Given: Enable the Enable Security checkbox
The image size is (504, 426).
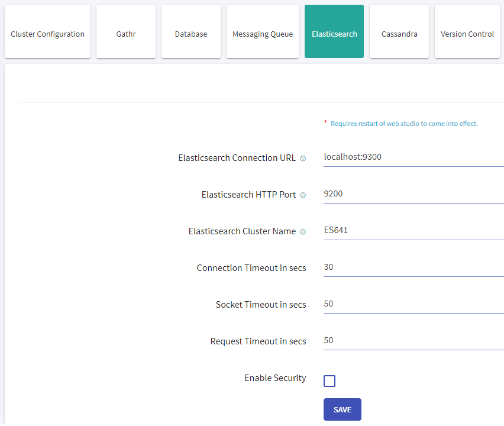Looking at the screenshot, I should point(329,381).
